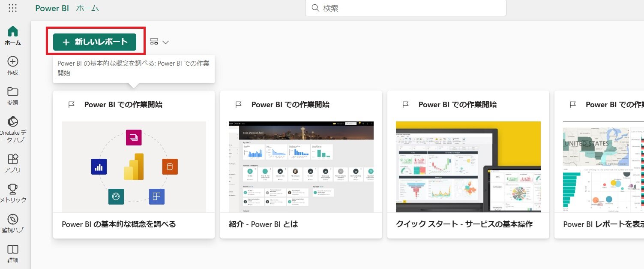Open the Microsoft app launcher waffle menu
644x269 pixels.
coord(12,8)
